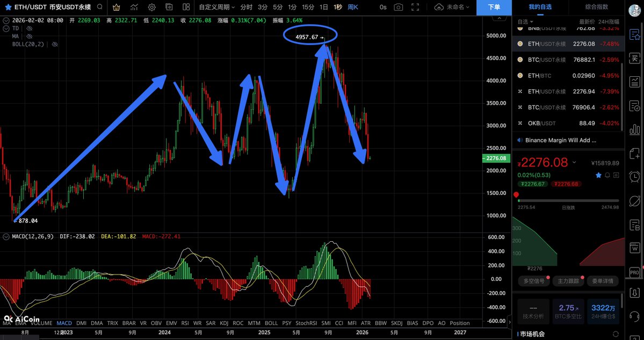Click the screenshot camera icon in toolbar
The width and height of the screenshot is (644, 340).
[398, 7]
